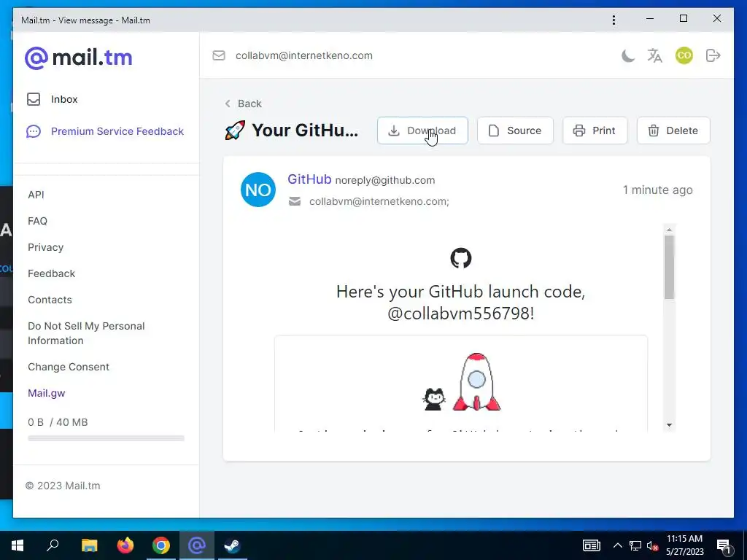The height and width of the screenshot is (560, 747).
Task: Open Change Consent link
Action: 68,367
